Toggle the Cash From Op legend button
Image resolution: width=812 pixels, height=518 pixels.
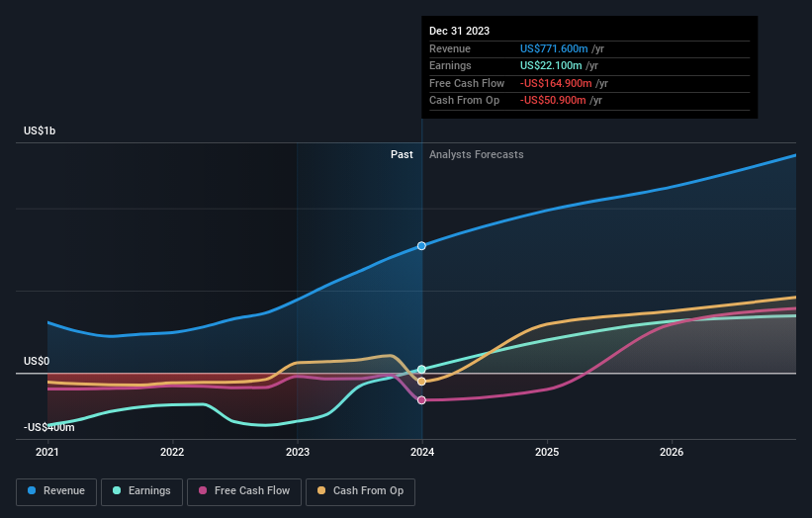(x=360, y=491)
